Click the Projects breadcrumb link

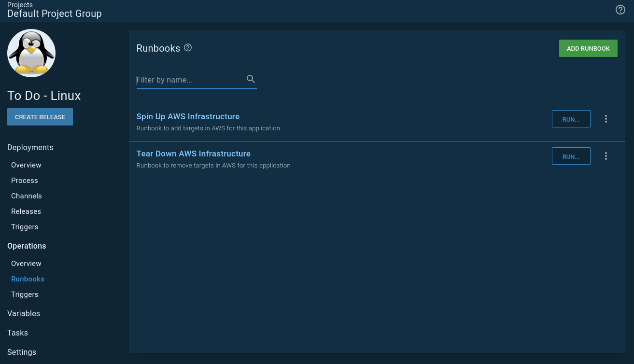coord(20,5)
